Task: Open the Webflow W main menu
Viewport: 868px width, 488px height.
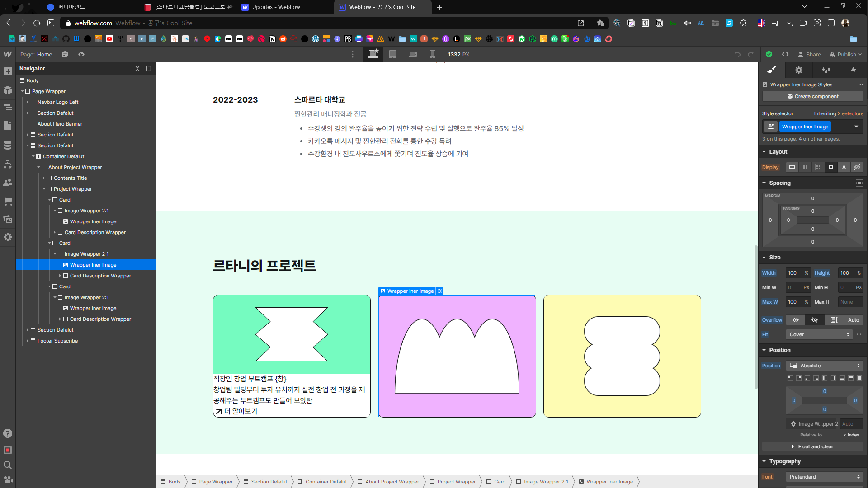Action: click(x=8, y=54)
